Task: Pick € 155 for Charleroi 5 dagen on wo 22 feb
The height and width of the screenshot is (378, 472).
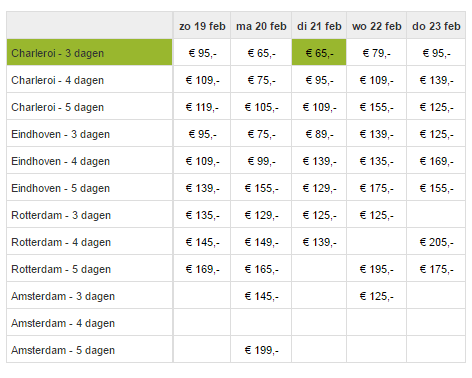Action: point(376,107)
